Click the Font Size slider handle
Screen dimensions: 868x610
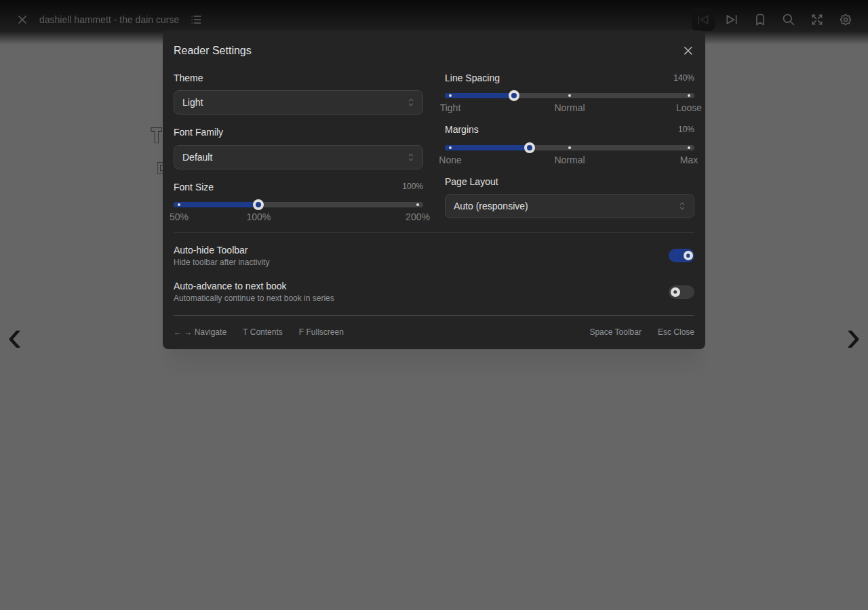point(258,205)
